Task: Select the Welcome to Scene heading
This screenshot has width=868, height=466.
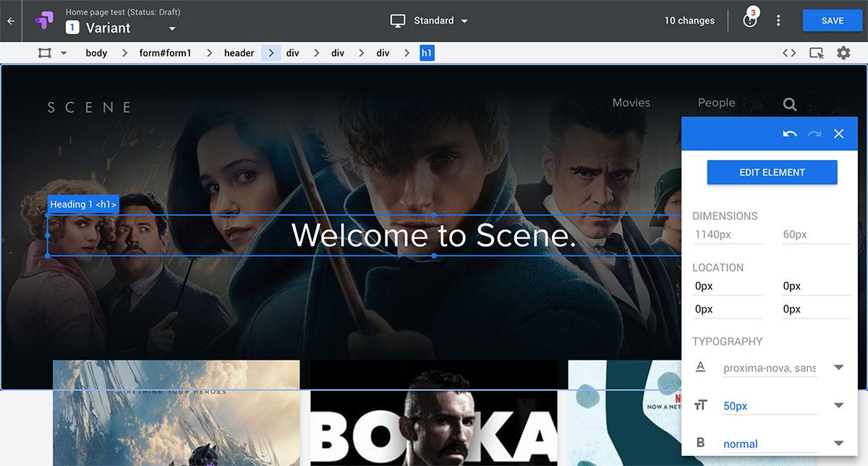Action: coord(434,235)
